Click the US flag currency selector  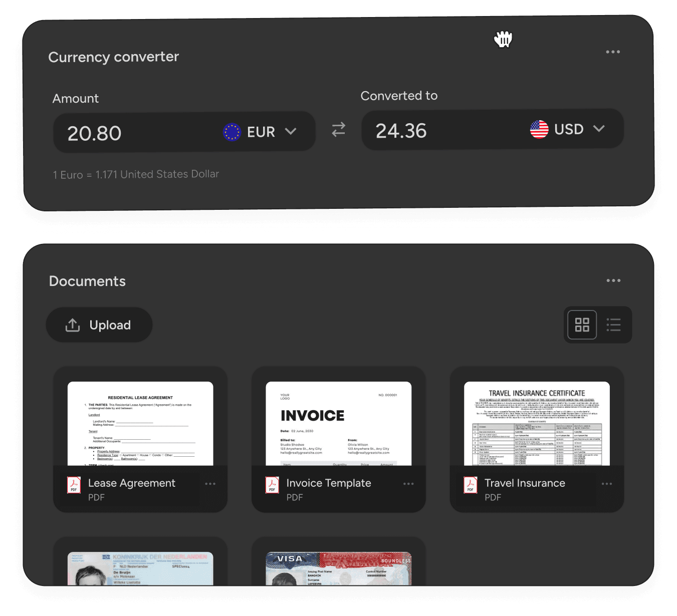click(539, 129)
